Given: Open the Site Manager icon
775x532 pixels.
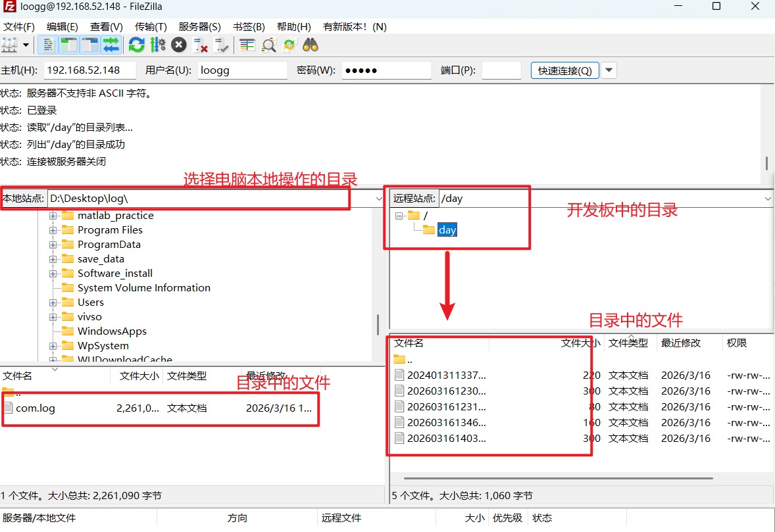Looking at the screenshot, I should coord(9,45).
